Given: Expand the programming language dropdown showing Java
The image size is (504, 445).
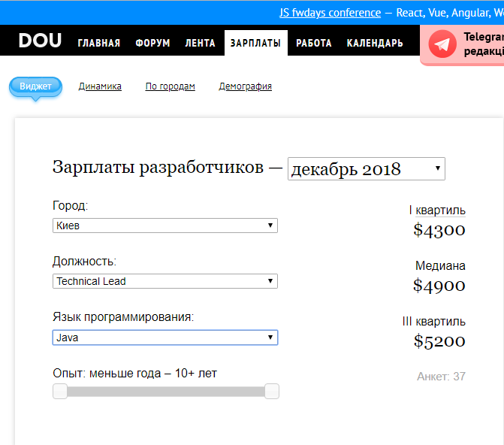Looking at the screenshot, I should [x=165, y=338].
